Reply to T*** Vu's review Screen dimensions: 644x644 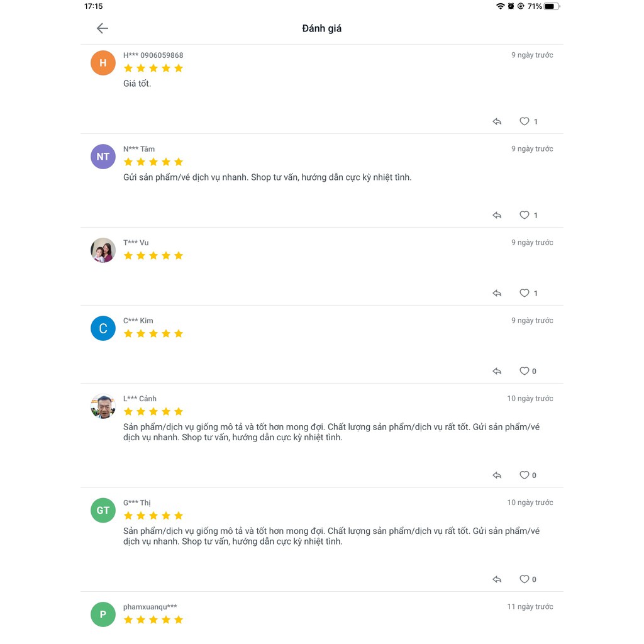coord(497,293)
